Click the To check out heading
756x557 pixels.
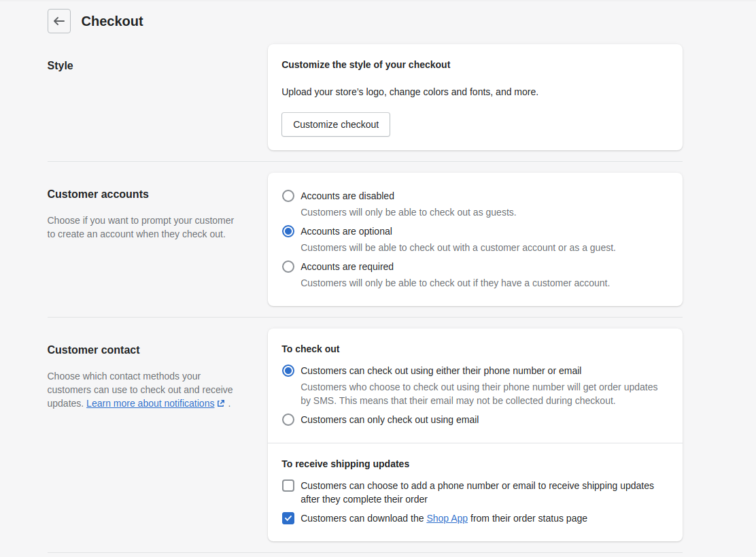tap(311, 349)
